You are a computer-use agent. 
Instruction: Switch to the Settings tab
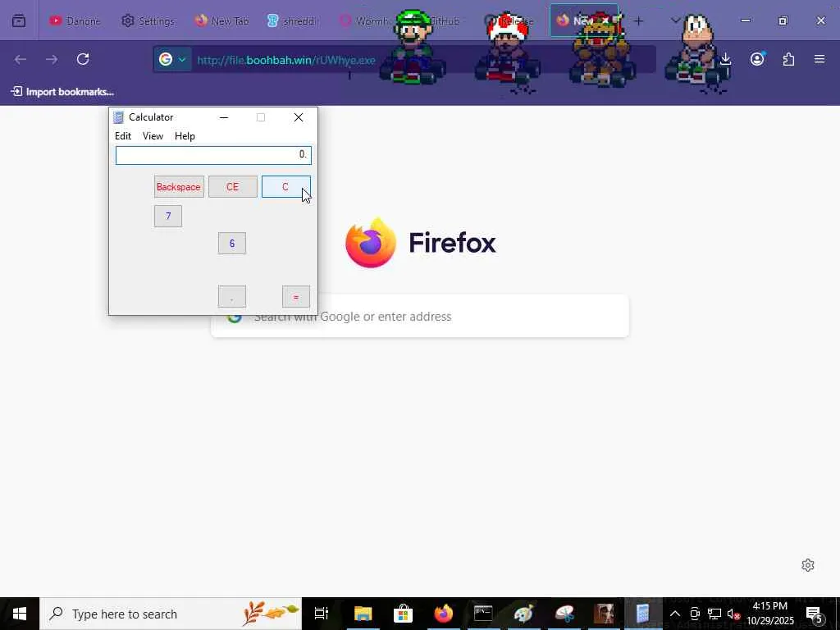[148, 21]
